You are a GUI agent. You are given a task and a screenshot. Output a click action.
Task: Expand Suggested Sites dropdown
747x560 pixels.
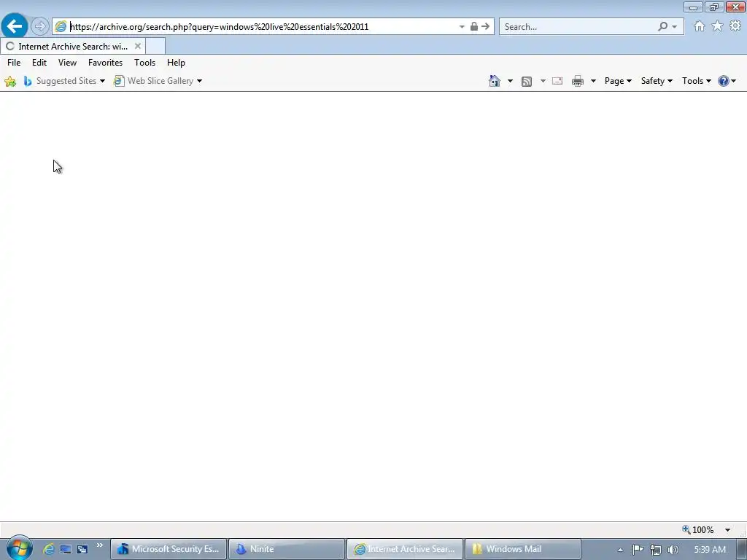102,81
